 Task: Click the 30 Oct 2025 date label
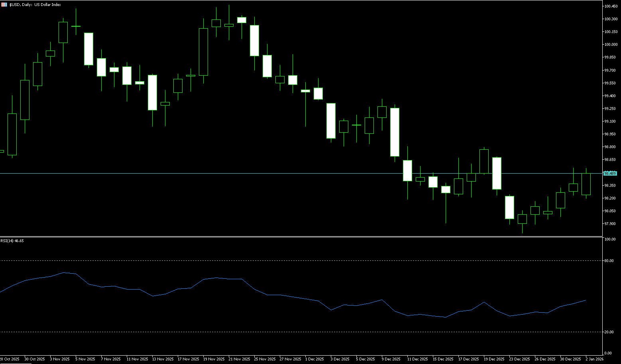coord(35,359)
